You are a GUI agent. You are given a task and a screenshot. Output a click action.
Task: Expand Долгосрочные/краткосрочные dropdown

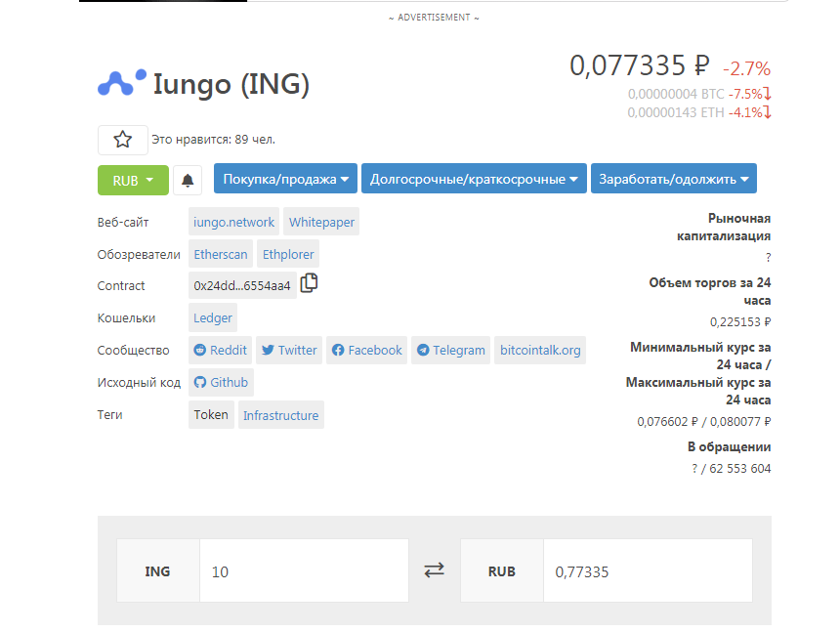point(474,179)
